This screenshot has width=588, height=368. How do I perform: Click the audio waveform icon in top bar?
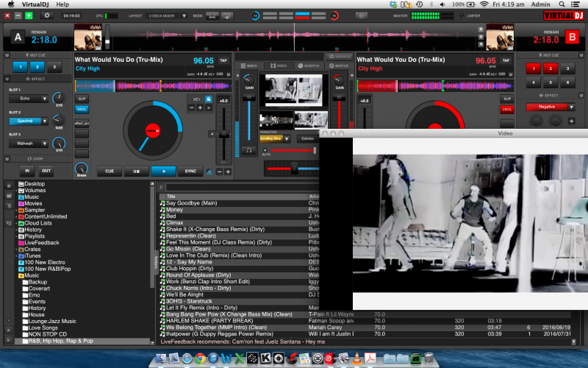coord(362,15)
